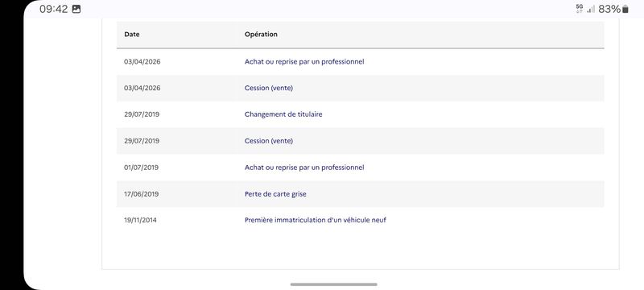Open the 29/07/2019 'Cession (vente)' entry
The height and width of the screenshot is (290, 644).
pyautogui.click(x=269, y=141)
